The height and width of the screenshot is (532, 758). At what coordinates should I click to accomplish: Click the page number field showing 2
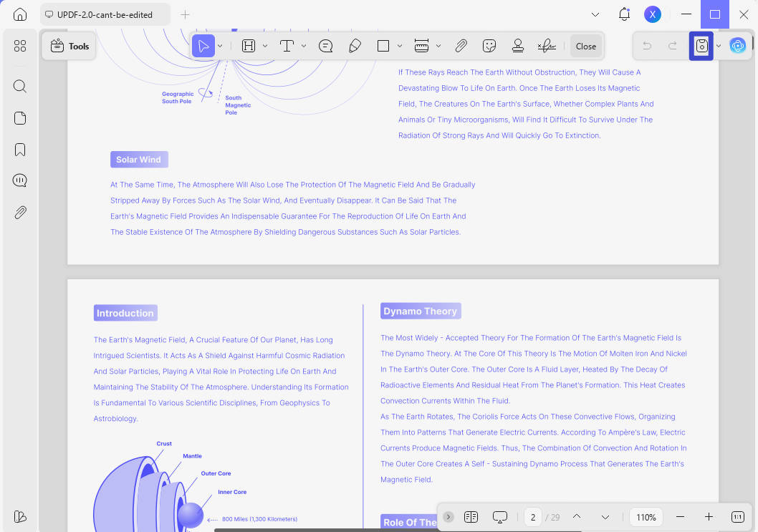[x=533, y=518]
